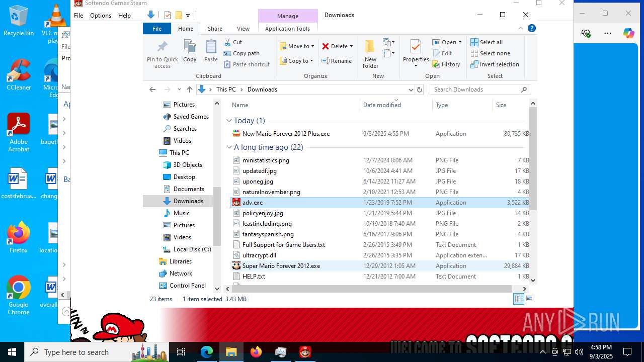Refresh the Downloads folder view
The height and width of the screenshot is (362, 644).
(x=420, y=89)
